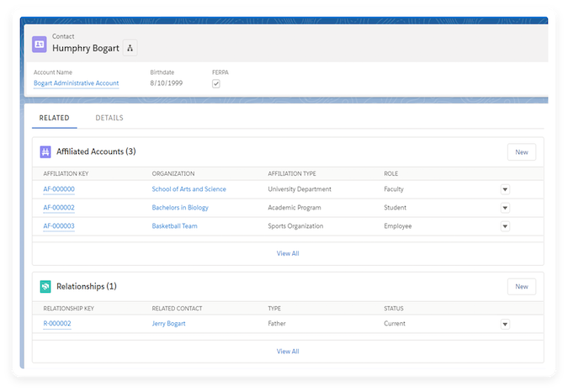Click the Relationship Key column header
Screen dimensions: 568x392
coord(68,309)
